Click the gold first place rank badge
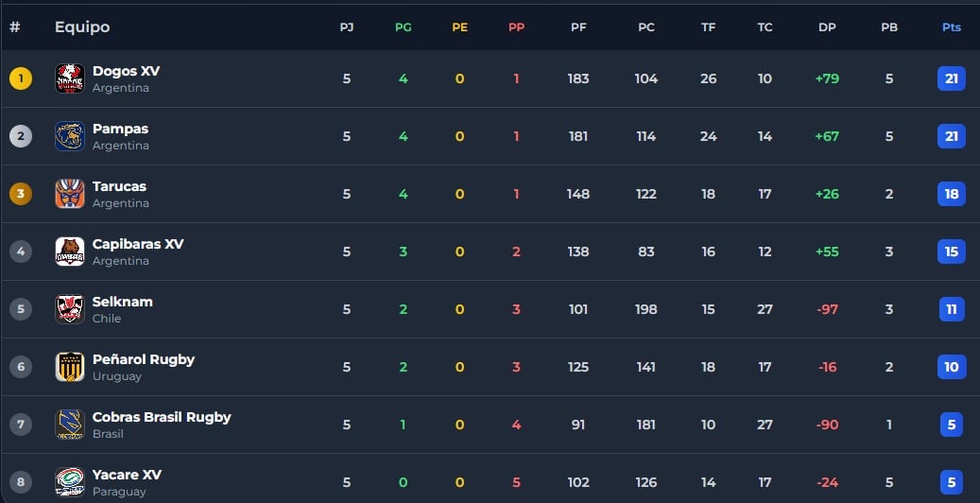This screenshot has width=980, height=503. (x=20, y=78)
